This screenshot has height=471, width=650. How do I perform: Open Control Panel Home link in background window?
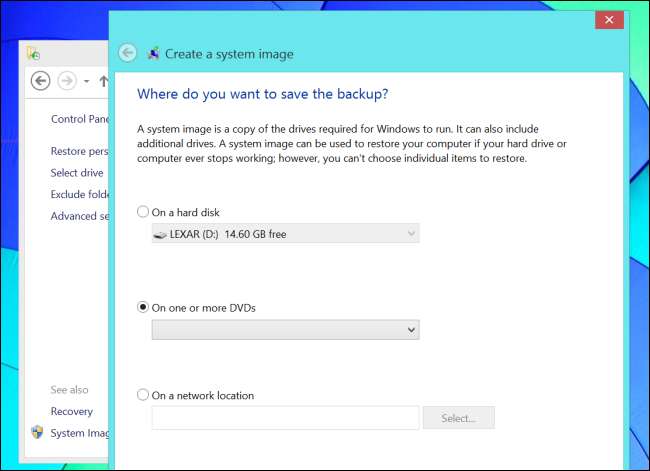tap(80, 119)
